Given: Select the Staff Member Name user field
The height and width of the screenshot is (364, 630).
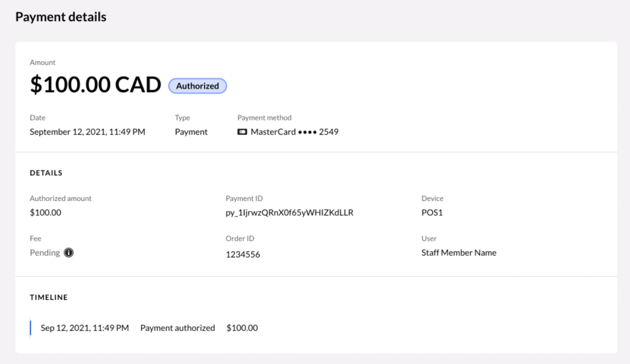Looking at the screenshot, I should [459, 253].
